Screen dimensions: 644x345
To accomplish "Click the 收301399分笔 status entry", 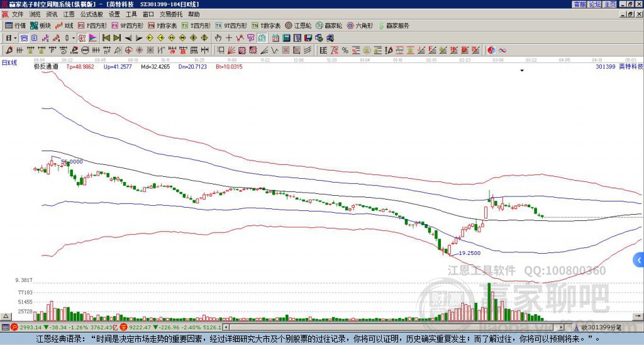I will point(598,327).
